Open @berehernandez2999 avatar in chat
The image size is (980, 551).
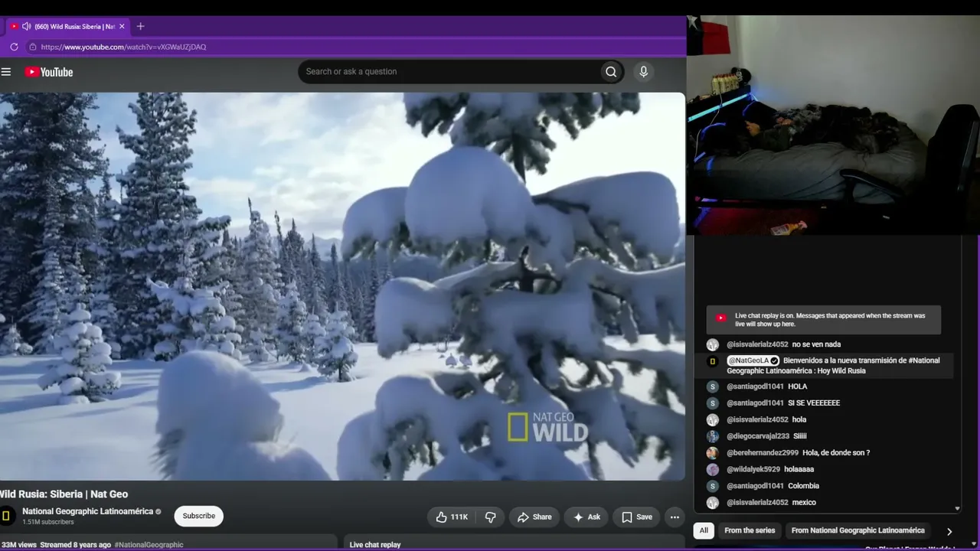click(x=713, y=453)
